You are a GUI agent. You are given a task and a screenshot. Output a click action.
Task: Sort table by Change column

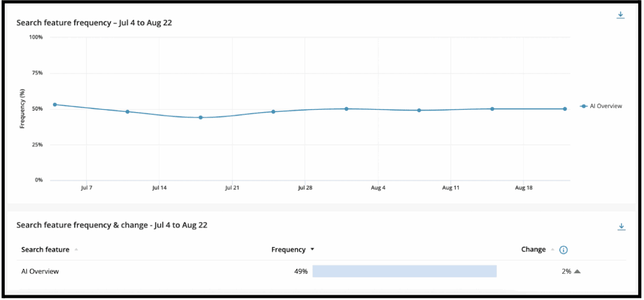(x=538, y=250)
